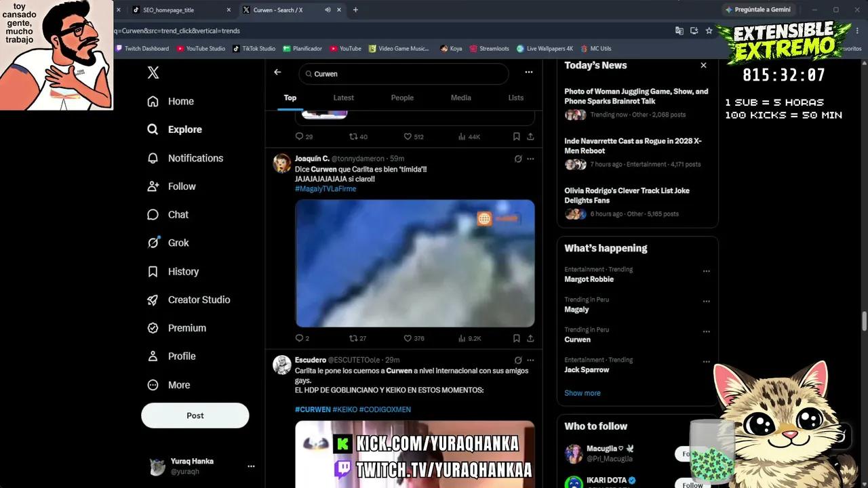Image resolution: width=868 pixels, height=488 pixels.
Task: Switch to the Lists tab
Action: pyautogui.click(x=516, y=98)
